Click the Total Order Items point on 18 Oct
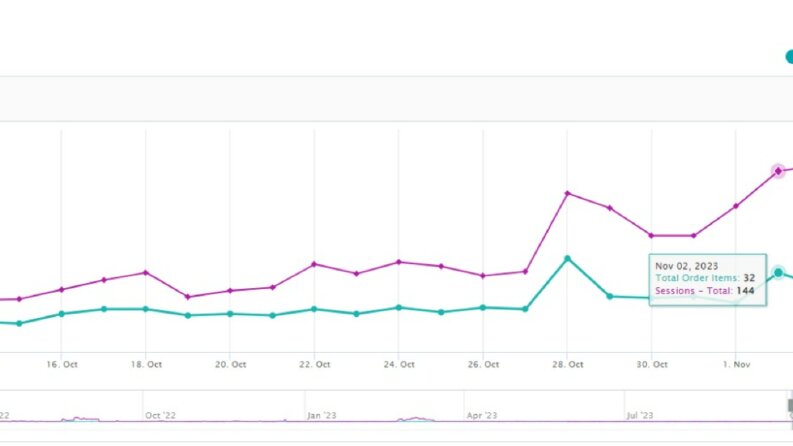 (146, 309)
